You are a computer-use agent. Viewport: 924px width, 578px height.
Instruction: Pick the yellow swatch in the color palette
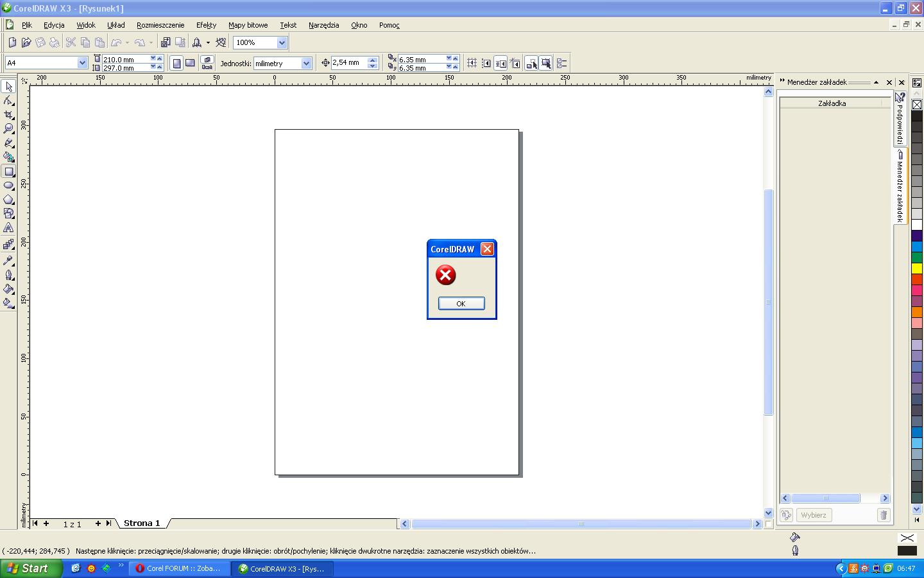[x=917, y=268]
